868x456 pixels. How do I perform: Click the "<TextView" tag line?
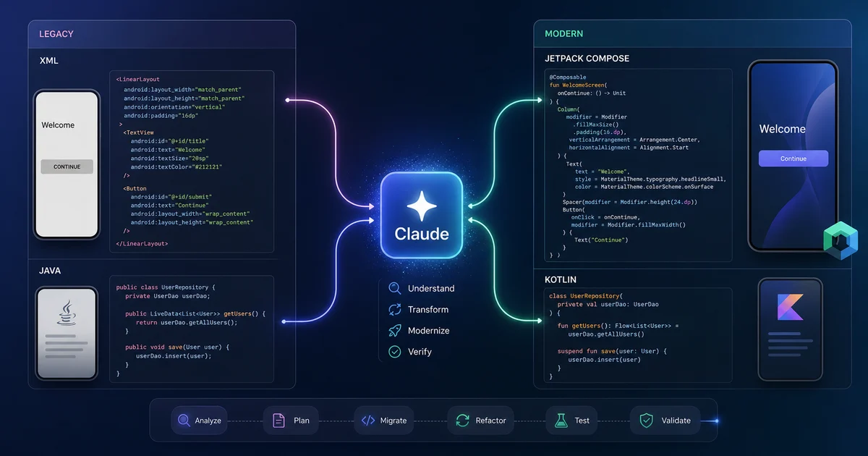tap(138, 132)
